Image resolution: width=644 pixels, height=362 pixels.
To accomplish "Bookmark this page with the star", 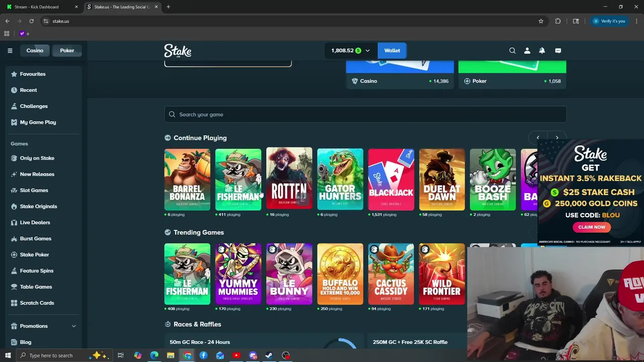I will [541, 21].
